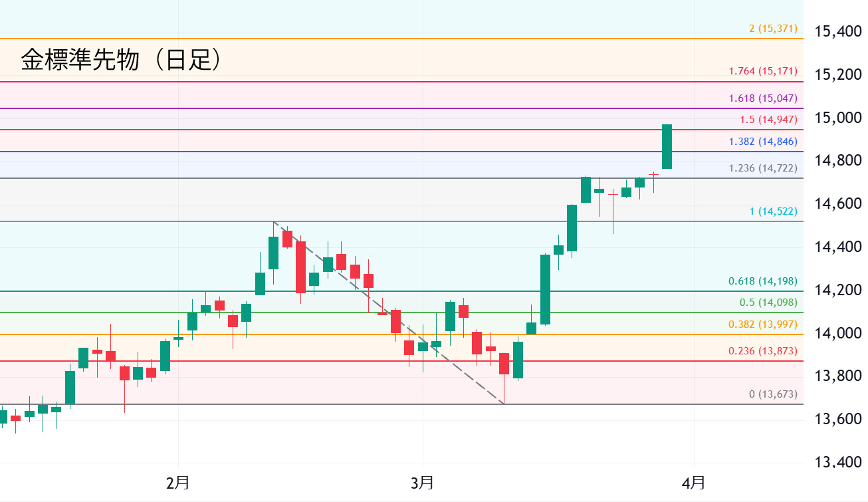Click the 4月 date axis label
This screenshot has height=502, width=868.
click(x=694, y=482)
